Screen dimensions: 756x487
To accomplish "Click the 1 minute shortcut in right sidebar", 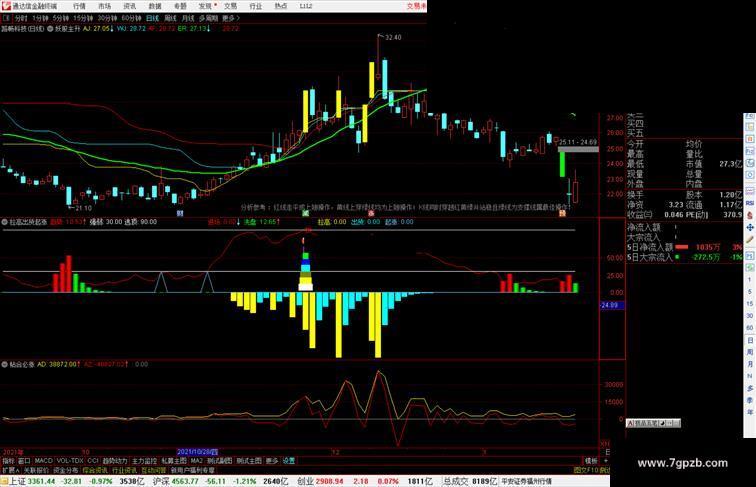I will point(750,280).
